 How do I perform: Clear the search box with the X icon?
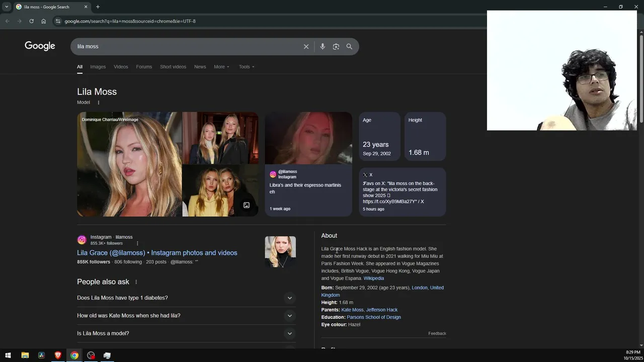tap(306, 46)
